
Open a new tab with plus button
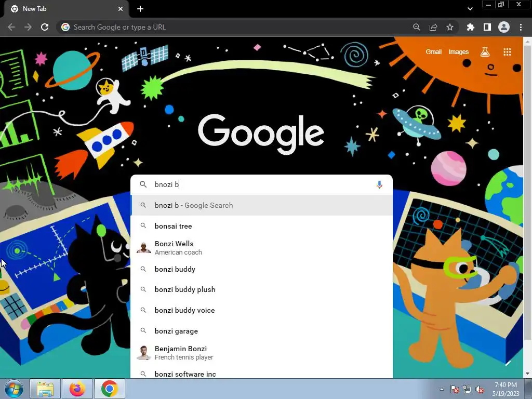tap(140, 9)
